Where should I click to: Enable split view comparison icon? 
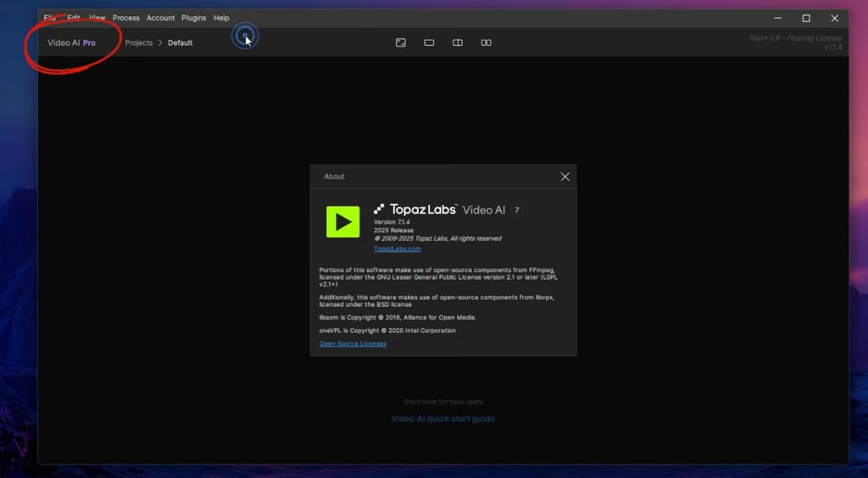tap(458, 42)
